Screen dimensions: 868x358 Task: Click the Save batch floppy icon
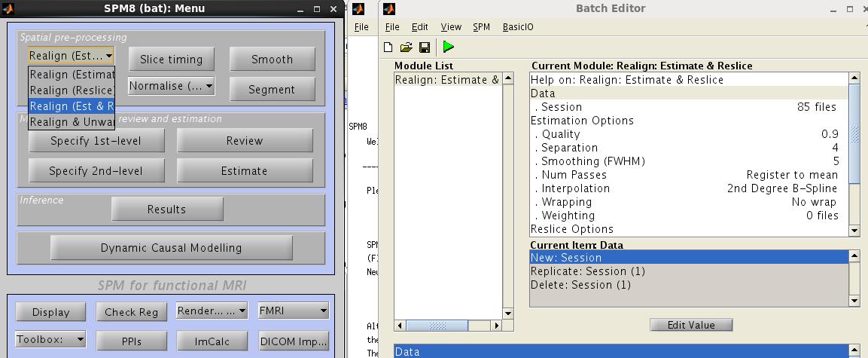point(425,47)
